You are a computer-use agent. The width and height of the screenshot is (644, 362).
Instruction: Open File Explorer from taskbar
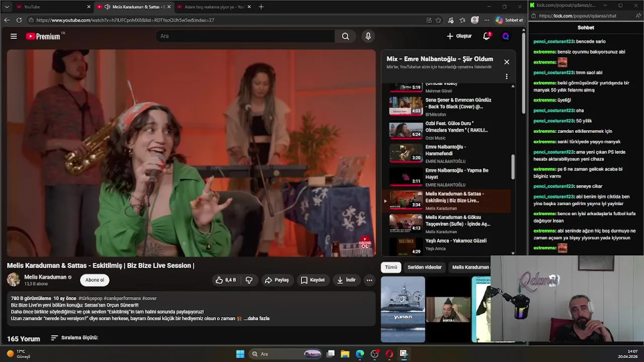pyautogui.click(x=345, y=354)
